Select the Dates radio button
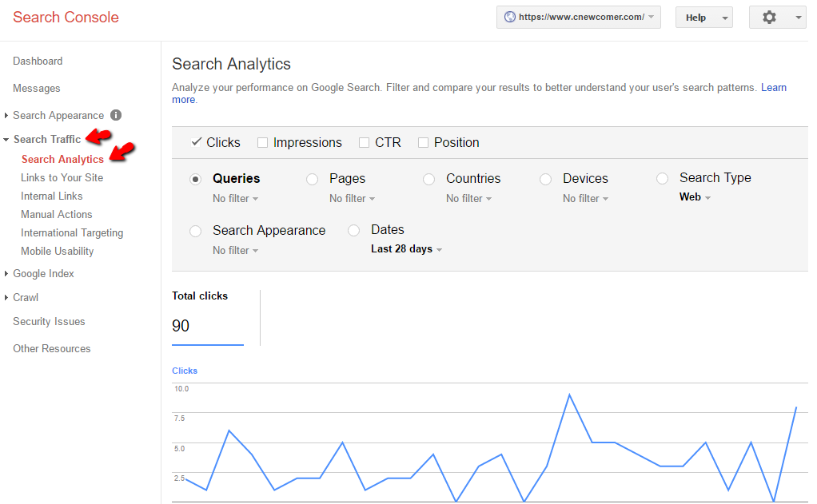Viewport: 817px width, 504px height. pos(354,230)
